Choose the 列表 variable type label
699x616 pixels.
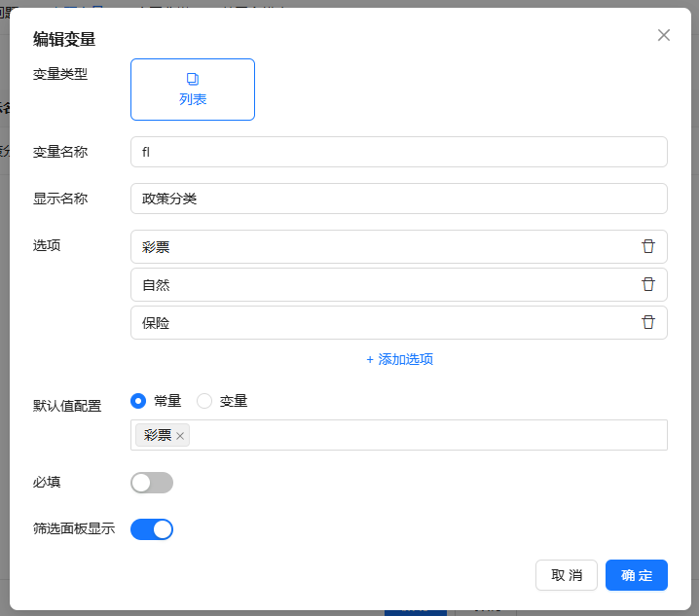point(193,99)
